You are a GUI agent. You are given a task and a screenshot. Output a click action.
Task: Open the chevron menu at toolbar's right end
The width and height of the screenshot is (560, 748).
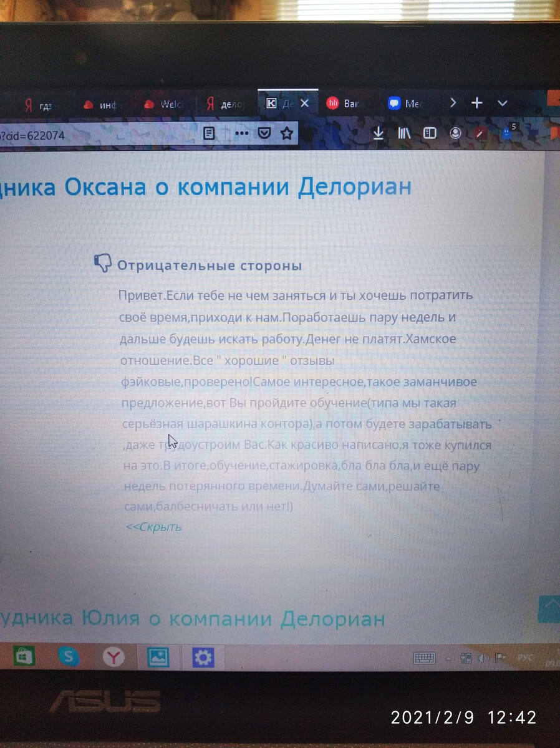point(503,103)
